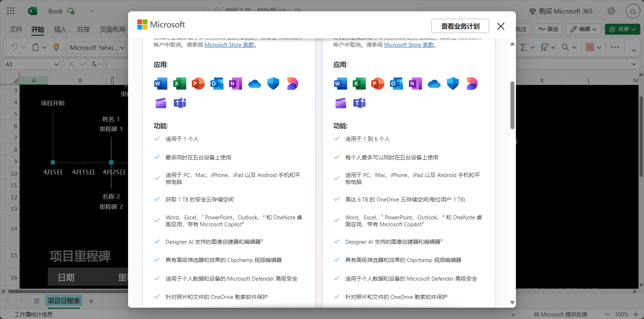Click the Outlook icon in left plan

217,84
